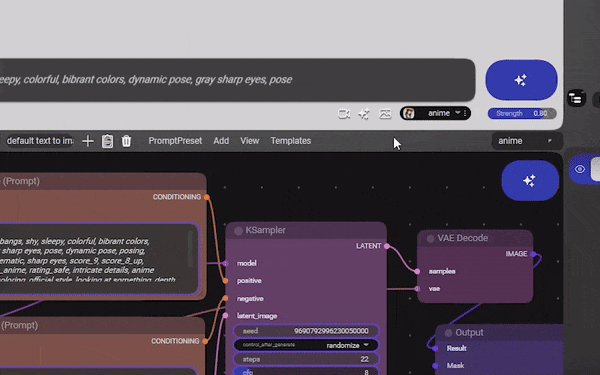The height and width of the screenshot is (375, 600).
Task: Click the seed value field in KSampler
Action: coord(306,331)
